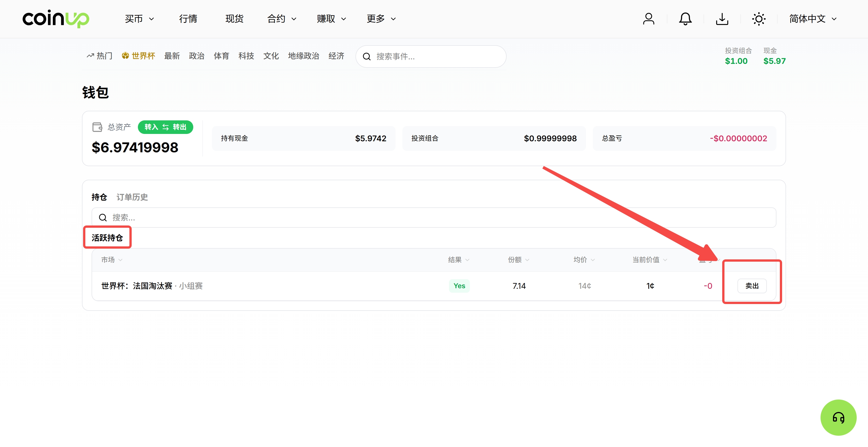
Task: Click the 钱包 page title
Action: [x=95, y=93]
